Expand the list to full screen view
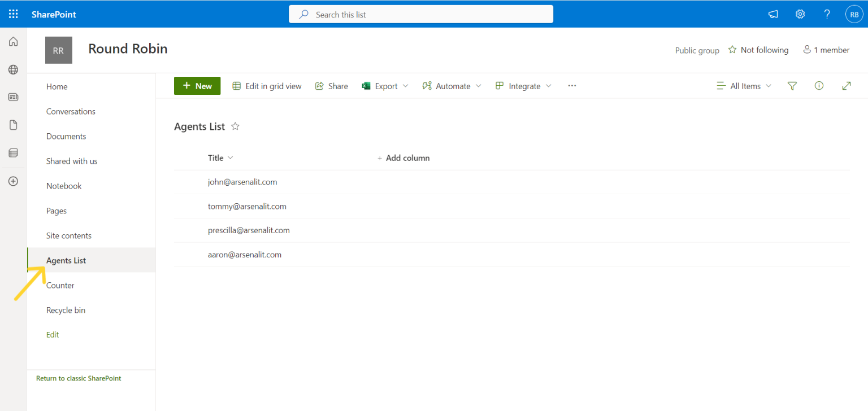 click(846, 85)
